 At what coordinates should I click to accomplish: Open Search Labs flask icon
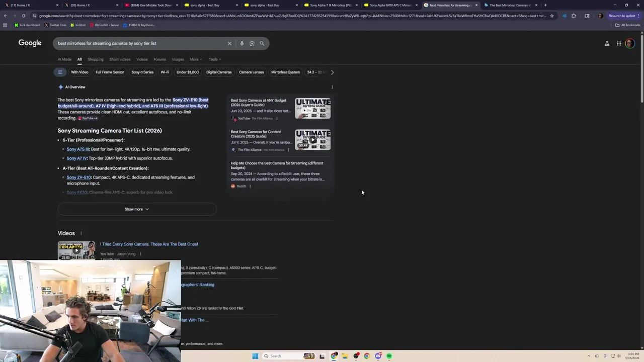(607, 44)
